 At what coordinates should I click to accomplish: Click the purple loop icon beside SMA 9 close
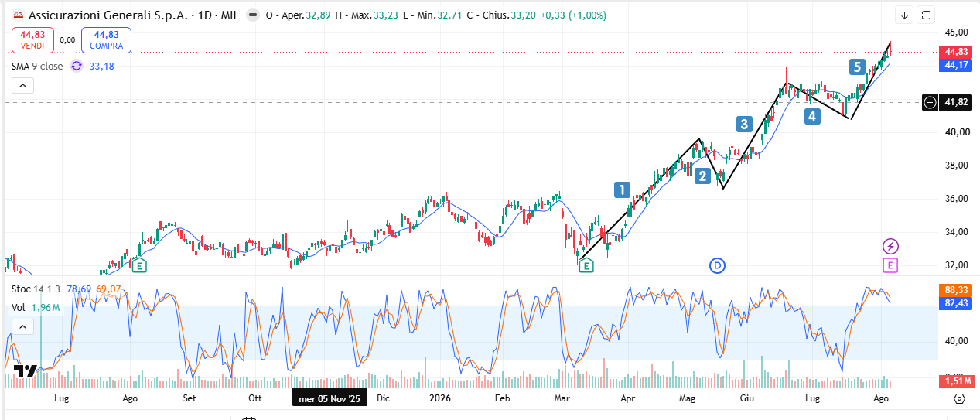point(76,67)
